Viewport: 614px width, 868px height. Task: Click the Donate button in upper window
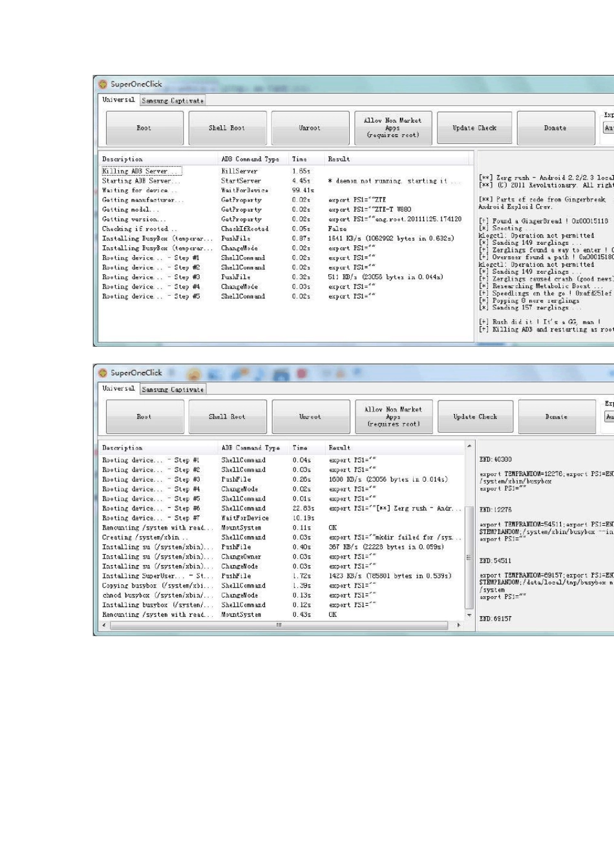[x=556, y=128]
